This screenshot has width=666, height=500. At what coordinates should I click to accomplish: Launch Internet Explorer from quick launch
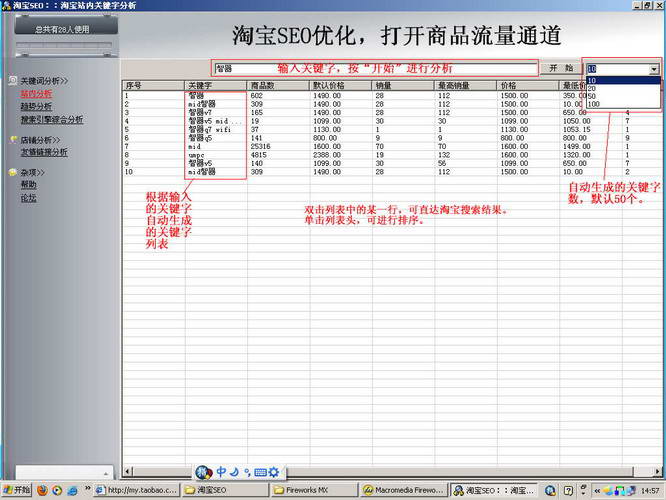click(72, 490)
